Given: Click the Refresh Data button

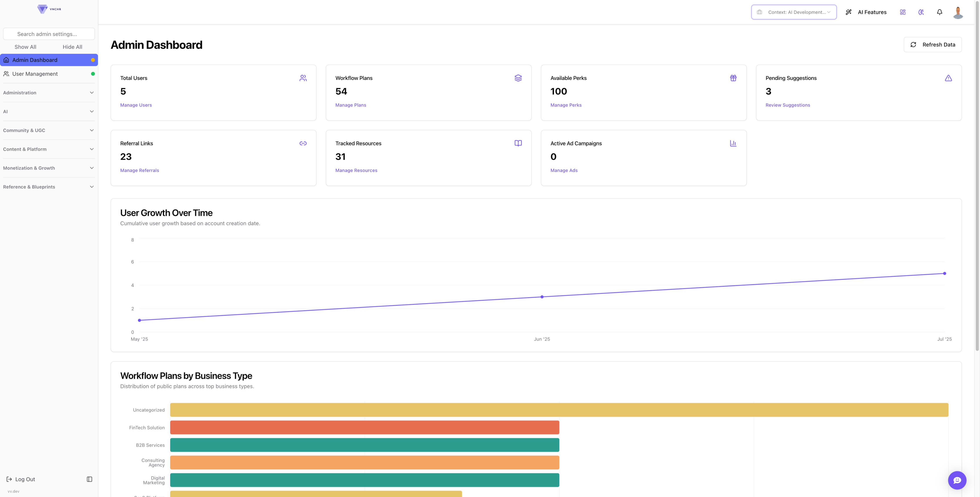Looking at the screenshot, I should point(933,45).
